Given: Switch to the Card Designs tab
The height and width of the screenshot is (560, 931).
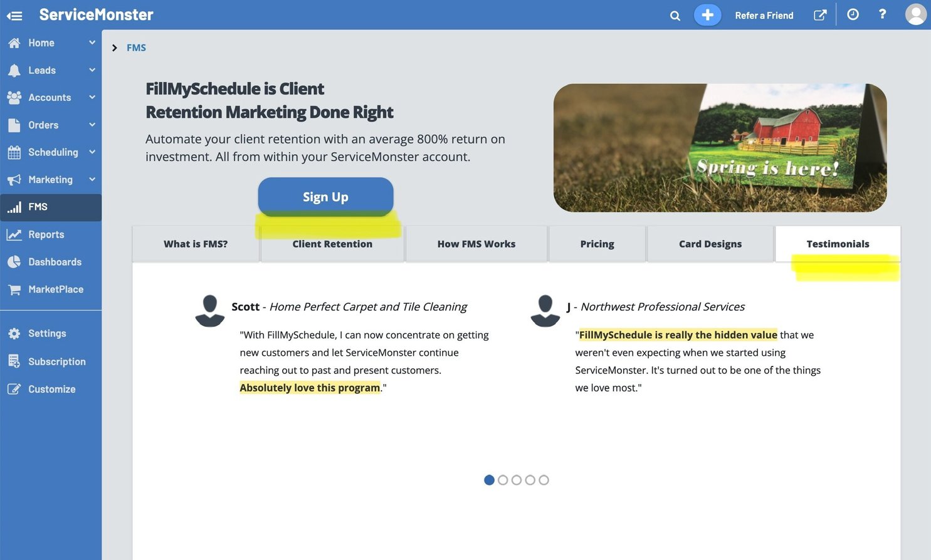Looking at the screenshot, I should (x=710, y=244).
